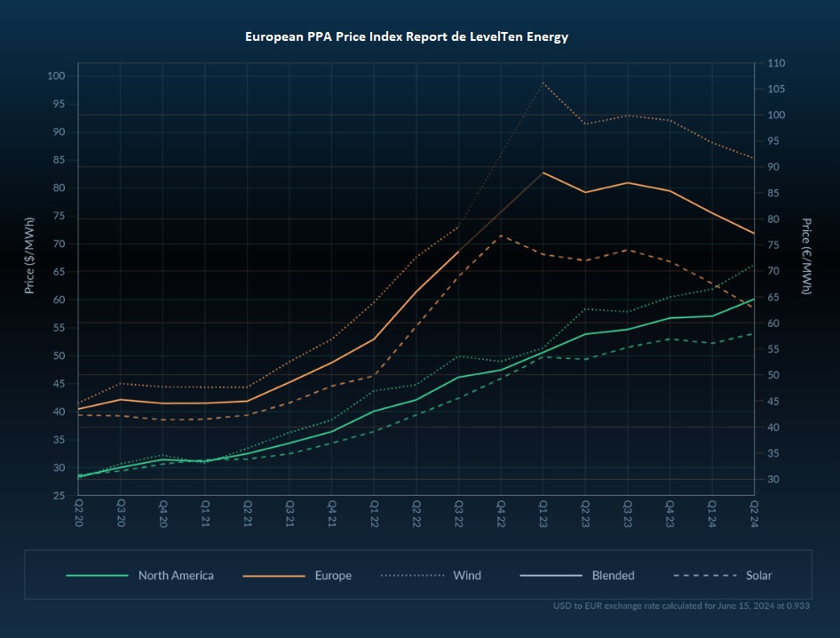Click the dashed Solar legend line sample

coord(705,575)
